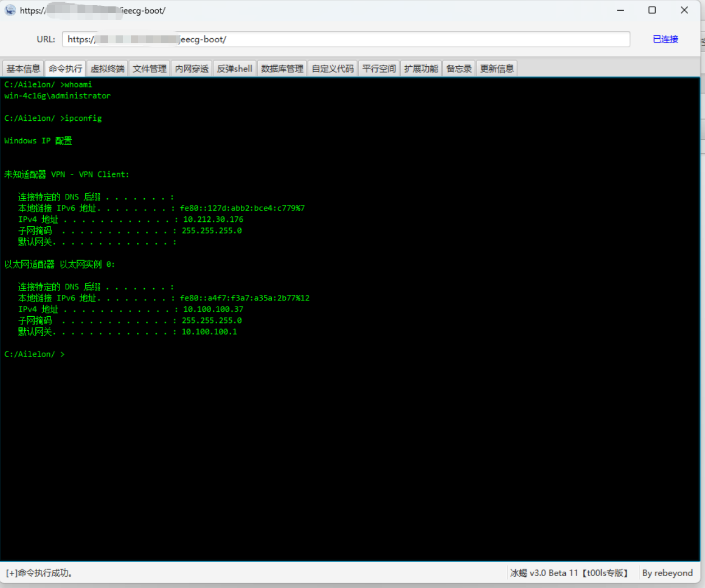Switch to the 备忘录 tab
This screenshot has height=588, width=705.
pos(459,69)
